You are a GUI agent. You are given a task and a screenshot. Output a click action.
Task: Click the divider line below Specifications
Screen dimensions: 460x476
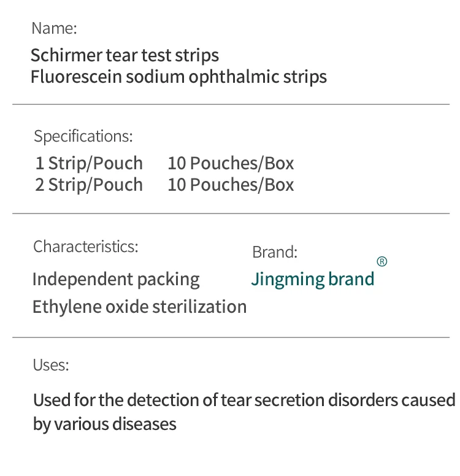point(231,213)
